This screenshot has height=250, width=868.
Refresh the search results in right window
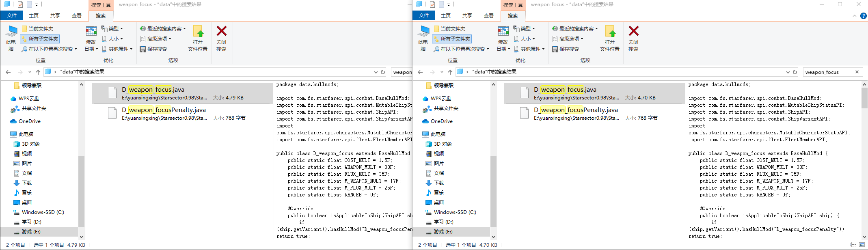pyautogui.click(x=795, y=72)
